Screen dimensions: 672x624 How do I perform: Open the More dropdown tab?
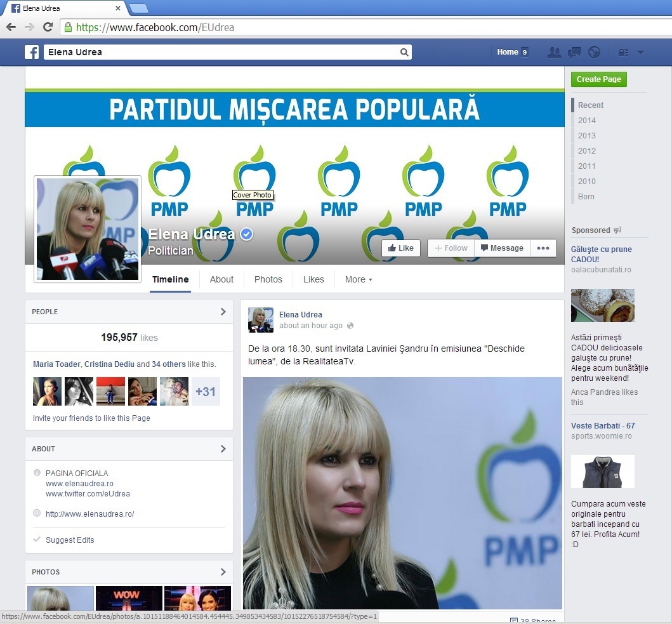pyautogui.click(x=359, y=279)
